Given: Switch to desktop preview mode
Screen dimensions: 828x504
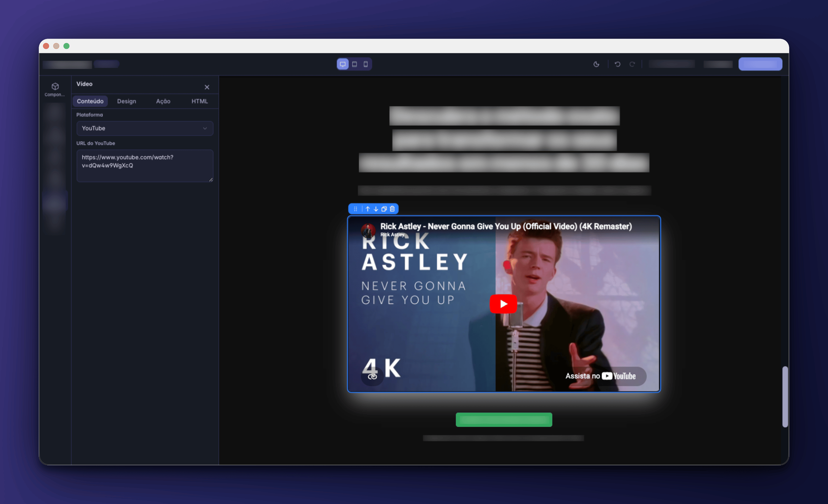Looking at the screenshot, I should pyautogui.click(x=342, y=64).
